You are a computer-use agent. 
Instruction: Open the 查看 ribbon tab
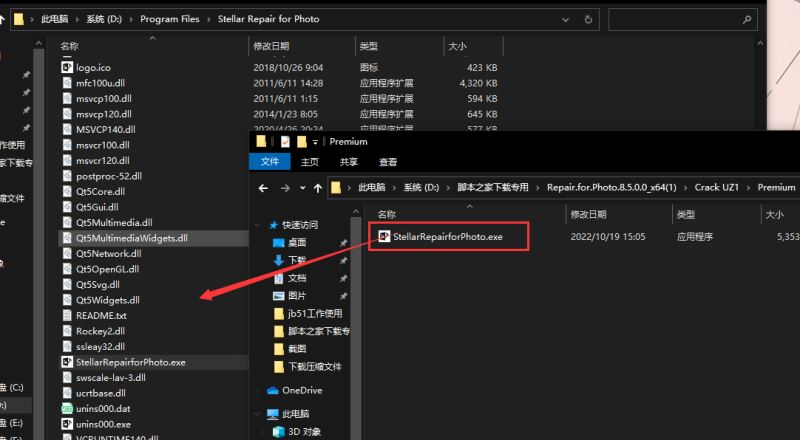(x=388, y=162)
